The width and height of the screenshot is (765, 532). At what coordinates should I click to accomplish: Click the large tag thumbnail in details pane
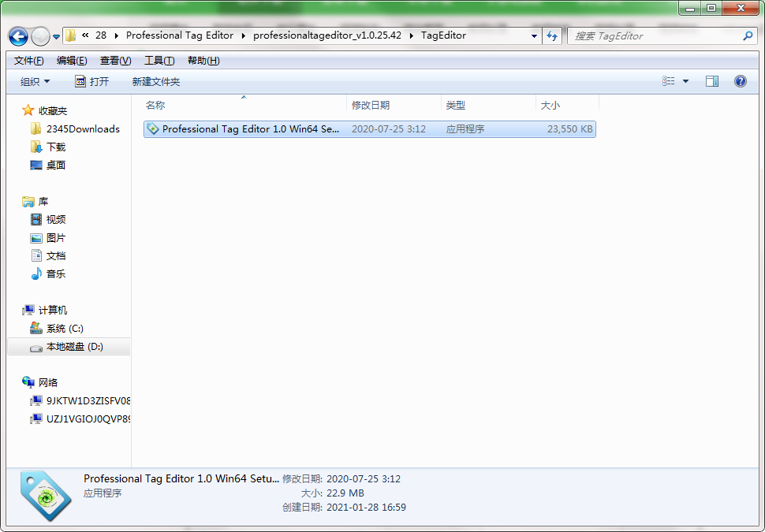click(47, 496)
